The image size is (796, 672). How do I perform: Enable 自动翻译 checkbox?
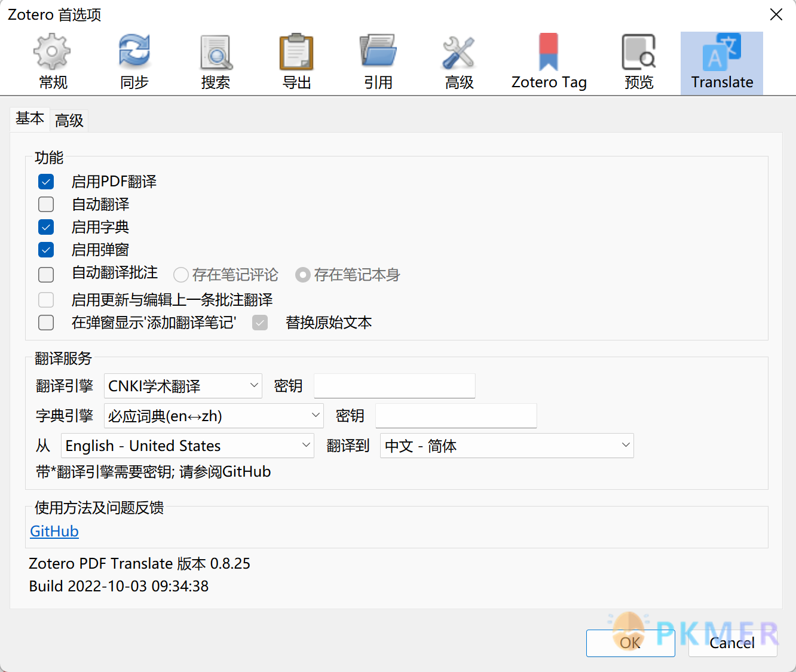(x=46, y=204)
